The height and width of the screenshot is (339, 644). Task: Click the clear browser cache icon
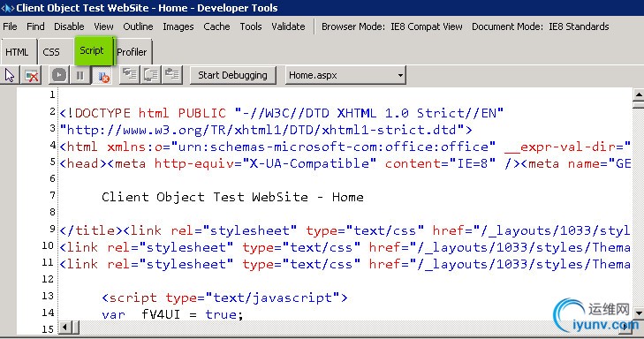pyautogui.click(x=32, y=76)
